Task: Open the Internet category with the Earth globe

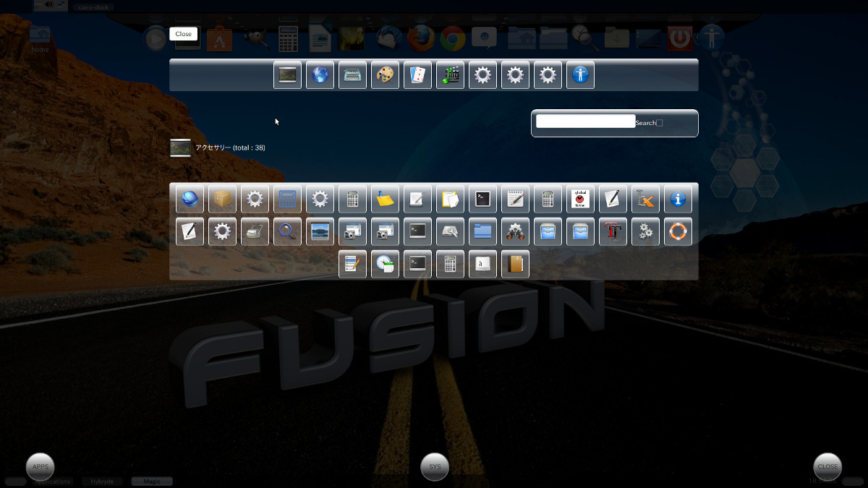Action: [320, 75]
